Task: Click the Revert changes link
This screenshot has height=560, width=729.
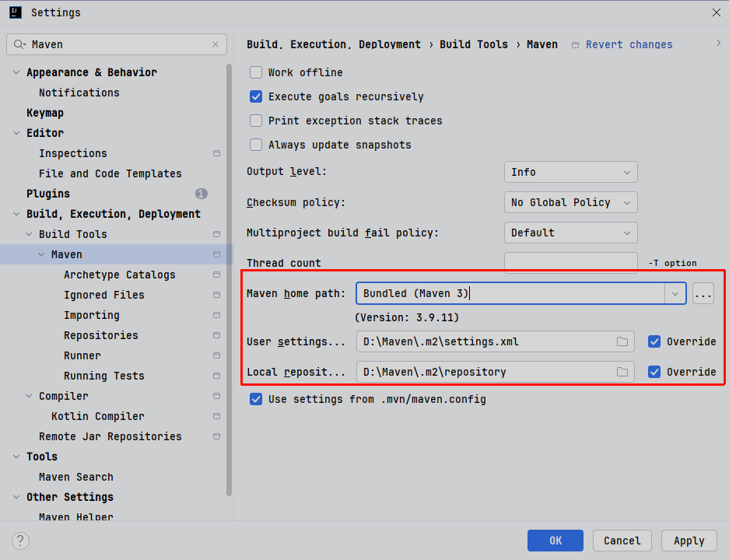Action: pos(629,44)
